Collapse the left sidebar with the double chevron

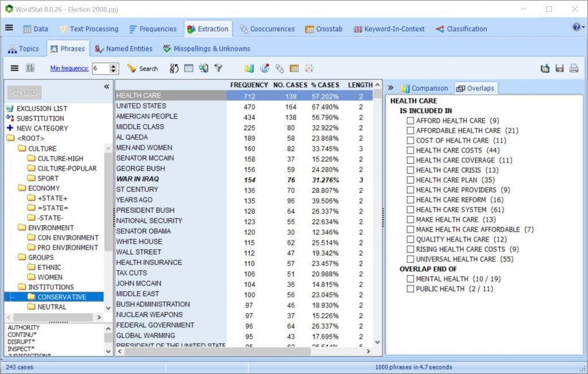106,86
